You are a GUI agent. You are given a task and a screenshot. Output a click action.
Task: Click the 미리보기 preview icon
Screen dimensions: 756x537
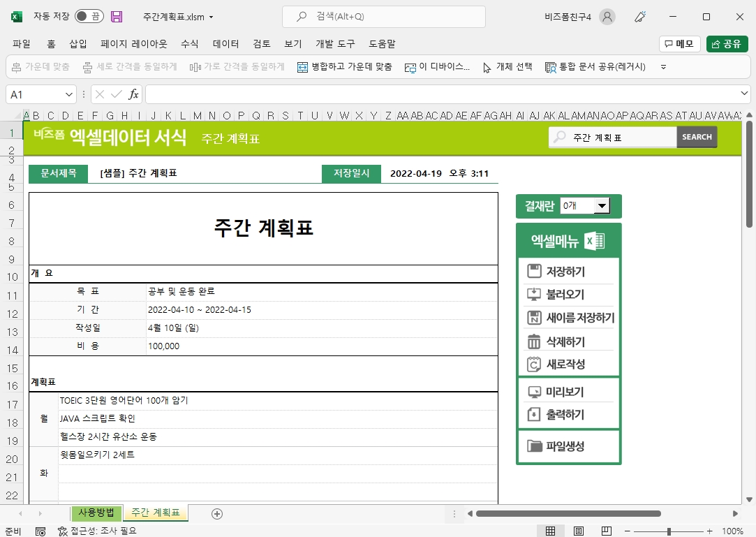[x=535, y=392]
